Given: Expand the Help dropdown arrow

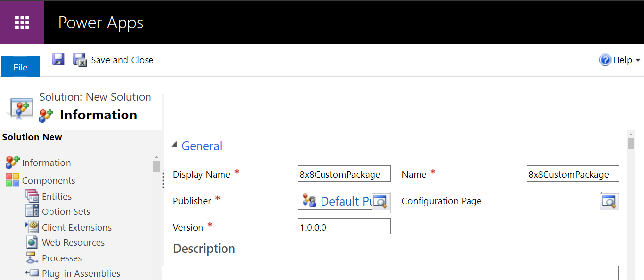Looking at the screenshot, I should (638, 60).
